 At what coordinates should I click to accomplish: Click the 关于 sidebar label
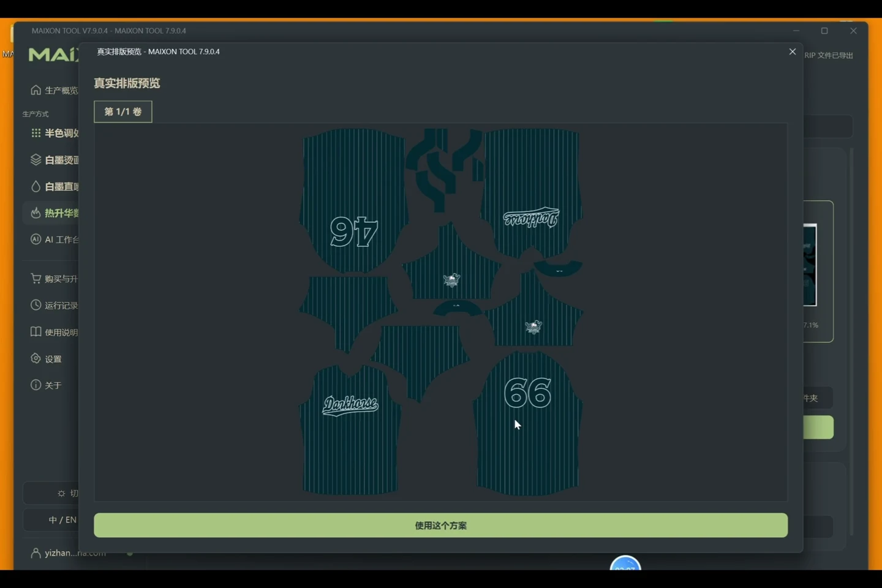click(x=53, y=385)
